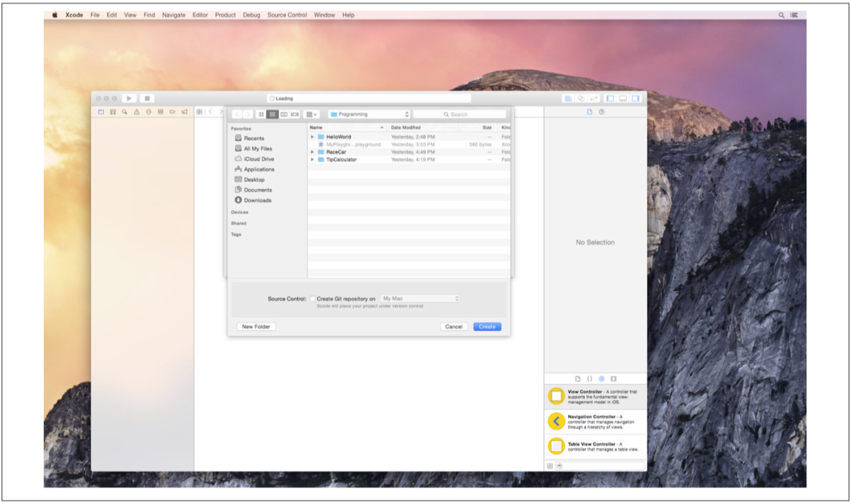The width and height of the screenshot is (852, 504).
Task: Enable Create Git repository checkbox
Action: [313, 299]
